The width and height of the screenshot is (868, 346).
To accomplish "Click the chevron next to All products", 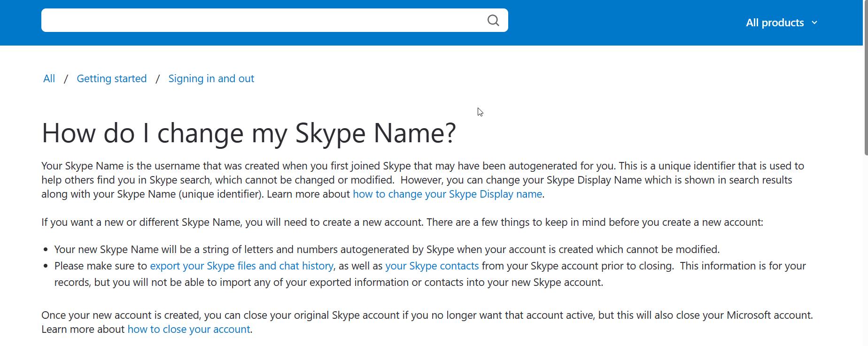I will click(x=814, y=23).
